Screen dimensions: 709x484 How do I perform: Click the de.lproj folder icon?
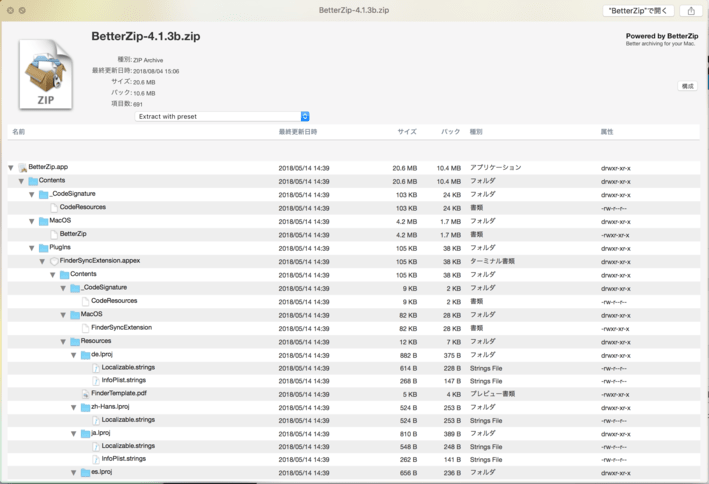tap(86, 355)
